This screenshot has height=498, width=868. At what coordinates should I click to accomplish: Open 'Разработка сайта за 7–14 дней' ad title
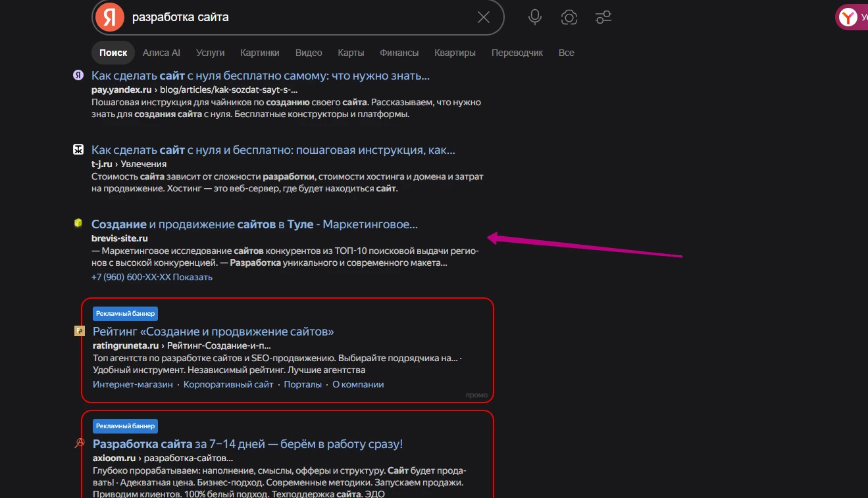tap(247, 444)
